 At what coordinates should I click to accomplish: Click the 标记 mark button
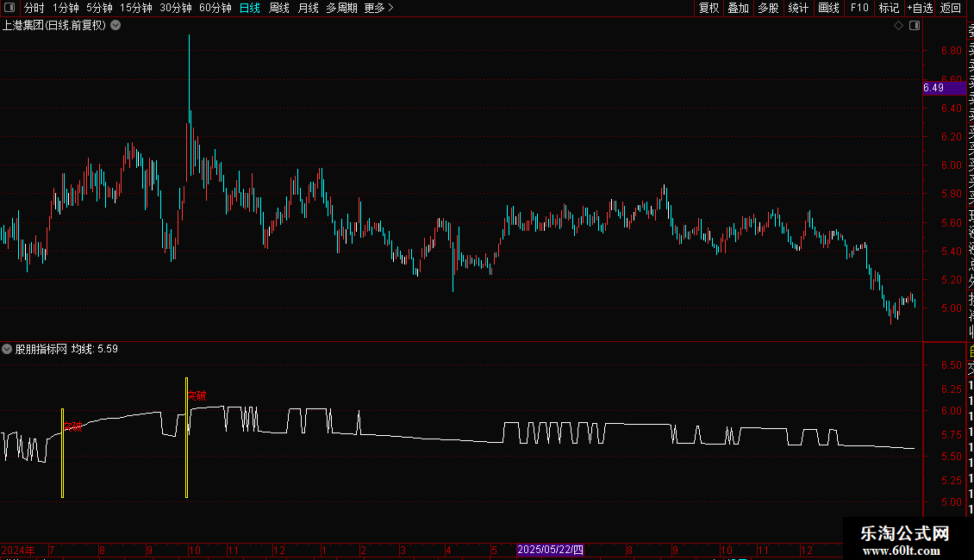point(889,8)
